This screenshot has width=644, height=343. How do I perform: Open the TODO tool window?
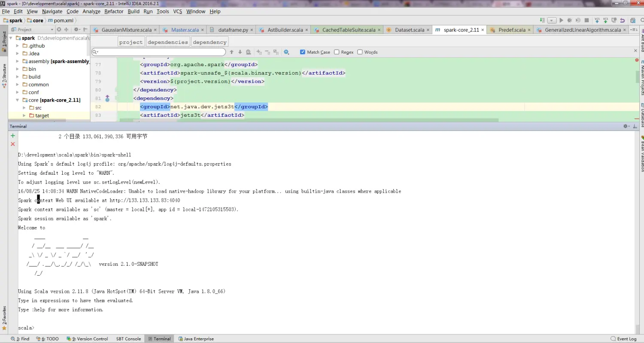[x=47, y=339]
